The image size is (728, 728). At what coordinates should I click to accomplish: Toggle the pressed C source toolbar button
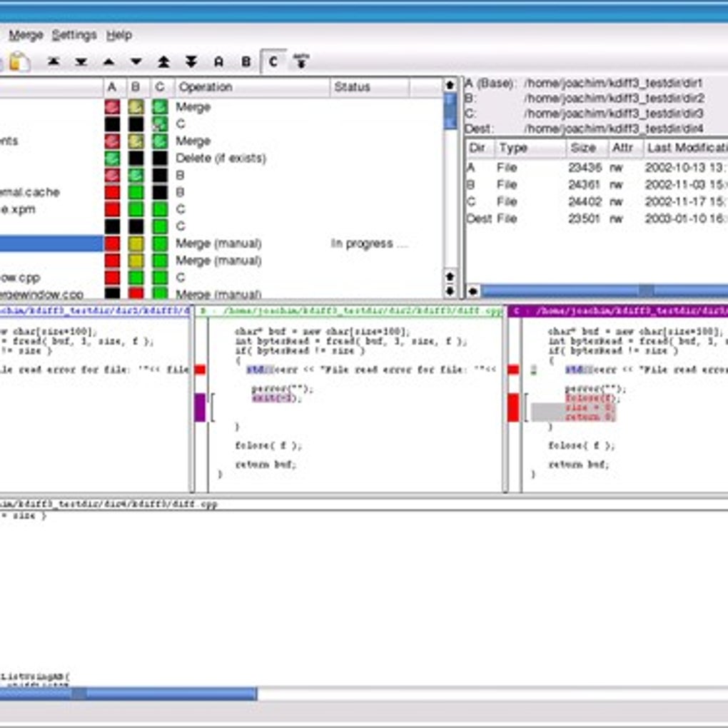click(x=273, y=61)
